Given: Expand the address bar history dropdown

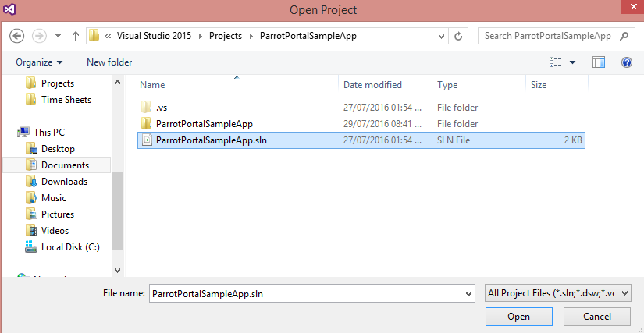Looking at the screenshot, I should point(442,36).
